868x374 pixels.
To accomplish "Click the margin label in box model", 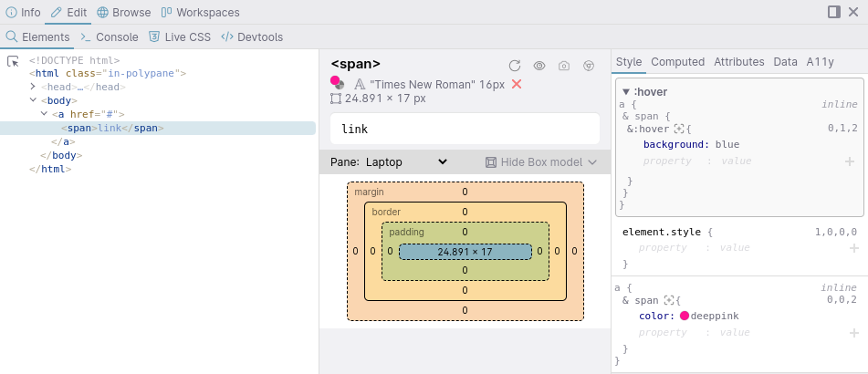I will pyautogui.click(x=370, y=192).
